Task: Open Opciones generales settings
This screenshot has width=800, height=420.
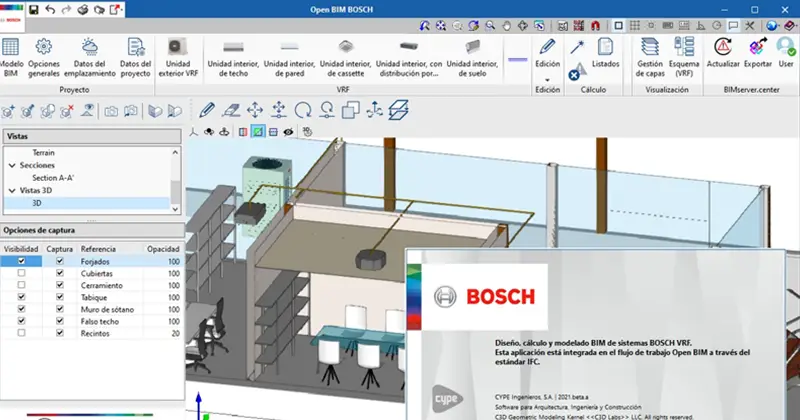Action: [44, 57]
